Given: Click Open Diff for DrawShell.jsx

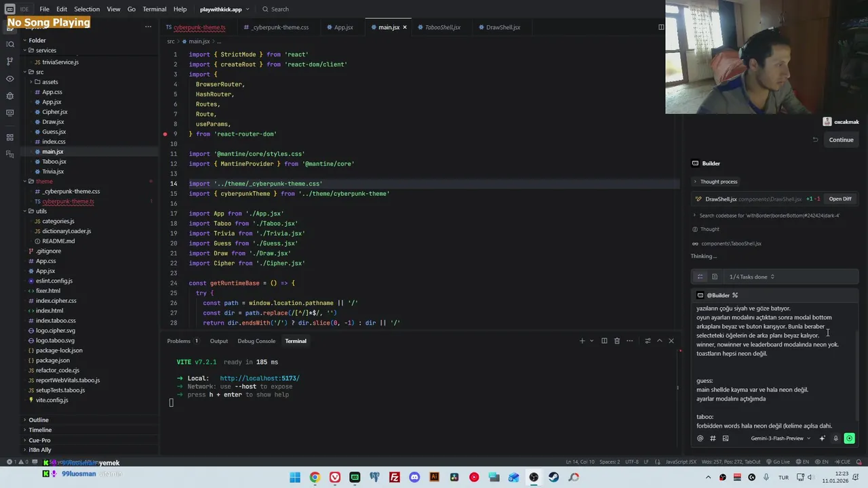Looking at the screenshot, I should [x=840, y=199].
